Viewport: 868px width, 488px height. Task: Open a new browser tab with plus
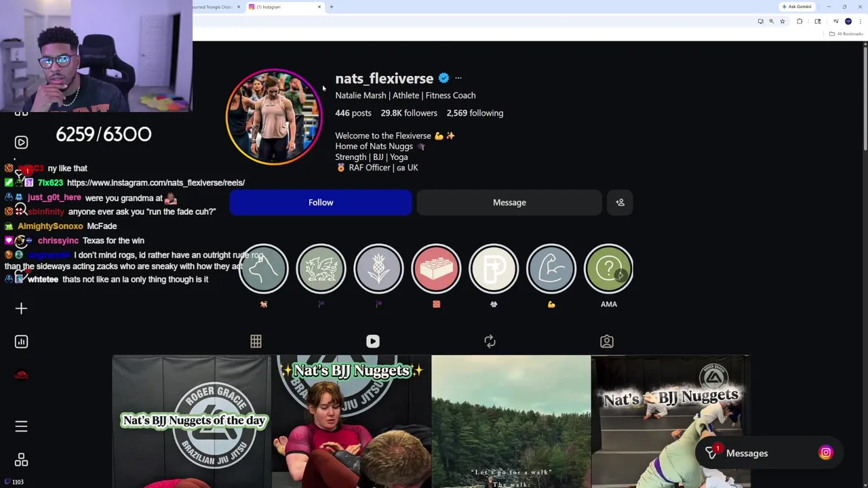click(x=332, y=7)
